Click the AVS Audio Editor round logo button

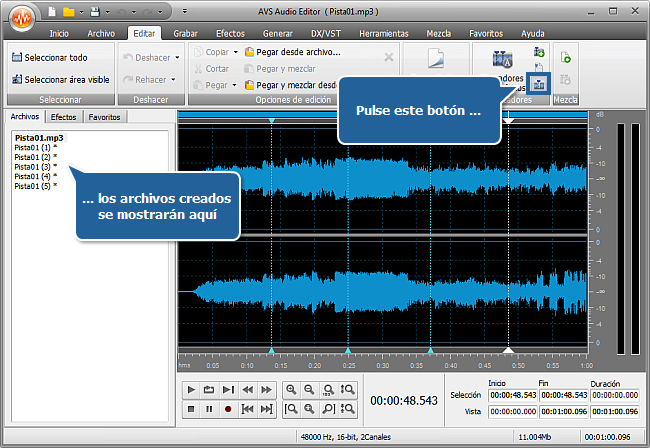[22, 18]
